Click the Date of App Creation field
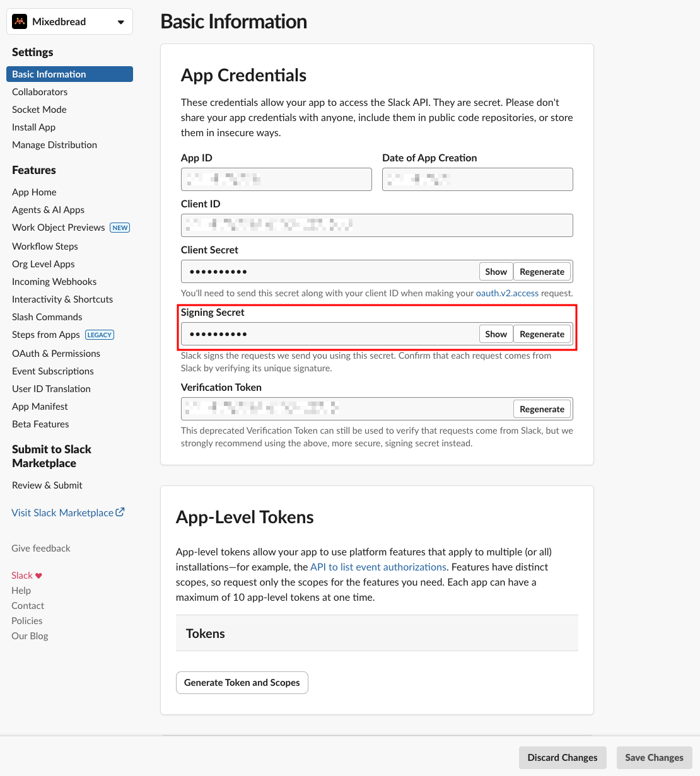700x776 pixels. [x=477, y=179]
